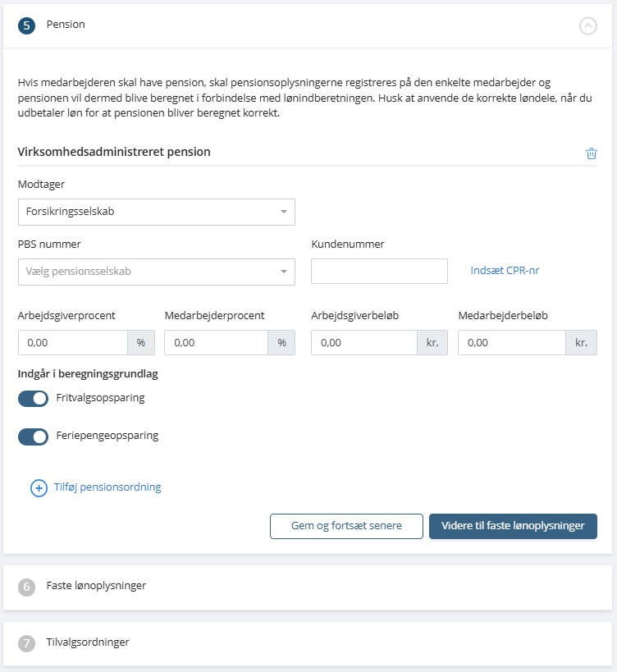This screenshot has width=617, height=672.
Task: Delete the pension scheme with trash icon
Action: coord(591,153)
